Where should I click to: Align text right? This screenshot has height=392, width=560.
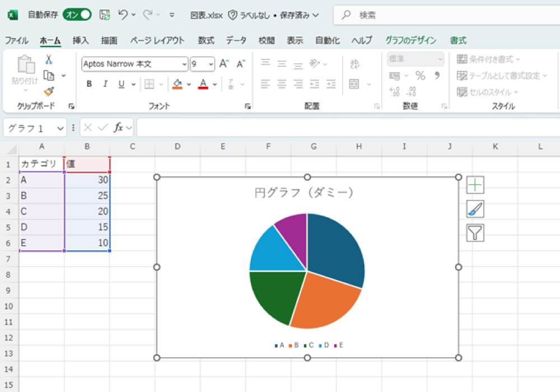click(298, 84)
